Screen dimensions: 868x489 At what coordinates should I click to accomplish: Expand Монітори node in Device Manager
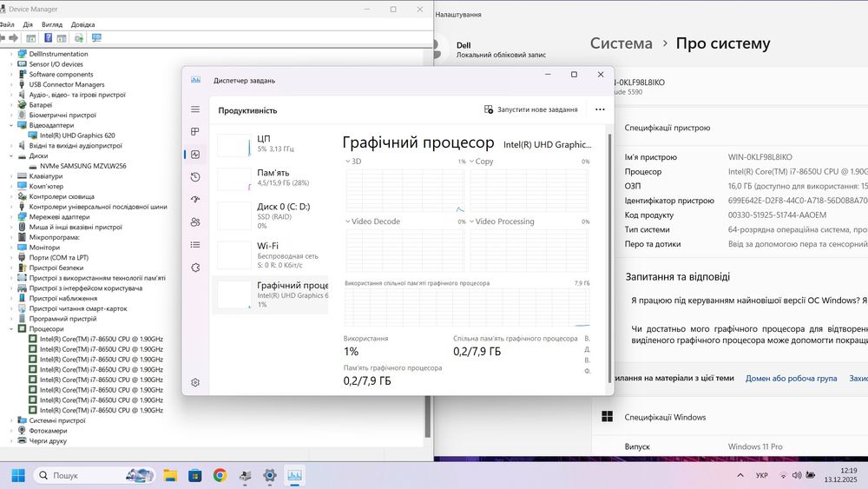[11, 248]
